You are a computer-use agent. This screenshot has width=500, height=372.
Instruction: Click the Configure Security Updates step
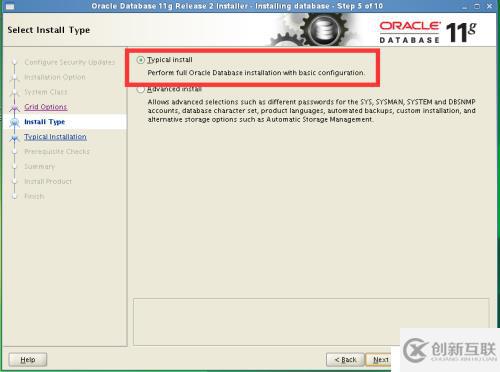coord(70,62)
